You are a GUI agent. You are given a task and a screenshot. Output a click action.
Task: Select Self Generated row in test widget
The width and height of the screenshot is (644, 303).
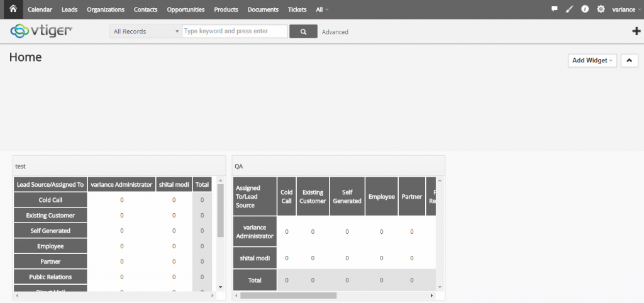pyautogui.click(x=50, y=231)
